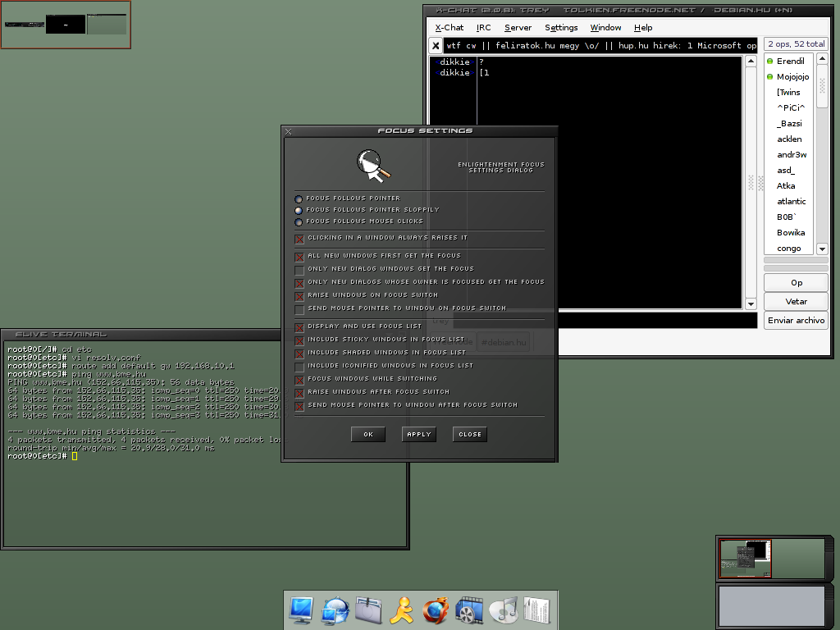Click Enviar archivo button in X-Chat
Image resolution: width=840 pixels, height=630 pixels.
[x=796, y=320]
